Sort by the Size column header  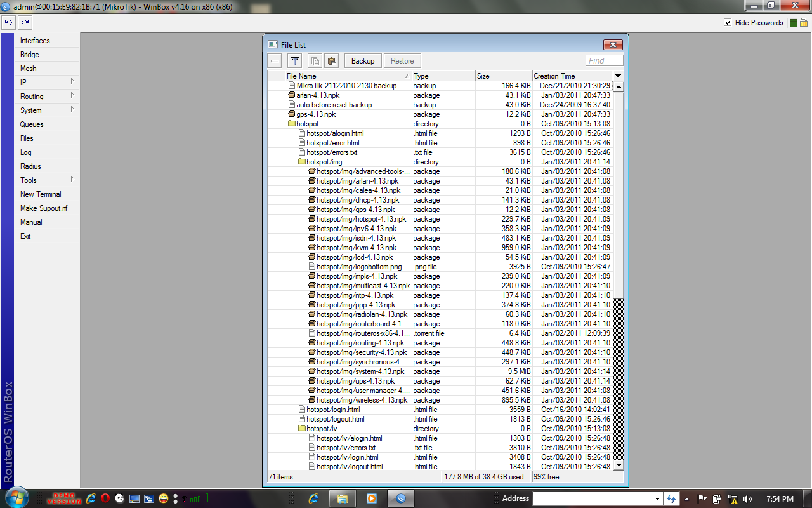504,76
